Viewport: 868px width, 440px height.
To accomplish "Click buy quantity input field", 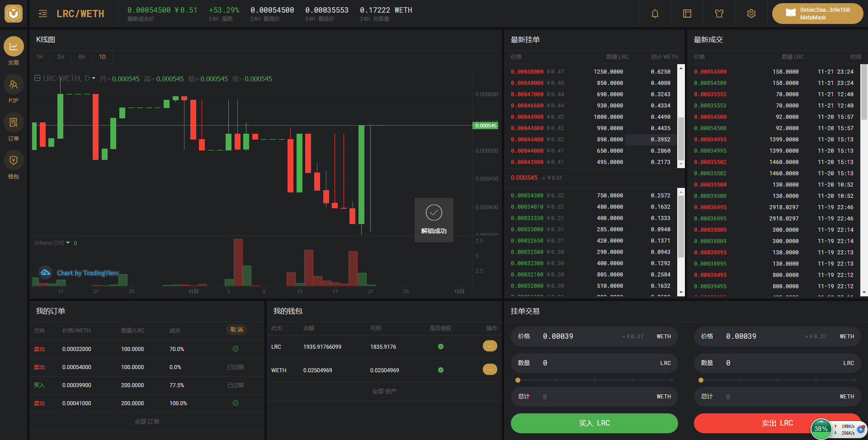I will pyautogui.click(x=594, y=363).
